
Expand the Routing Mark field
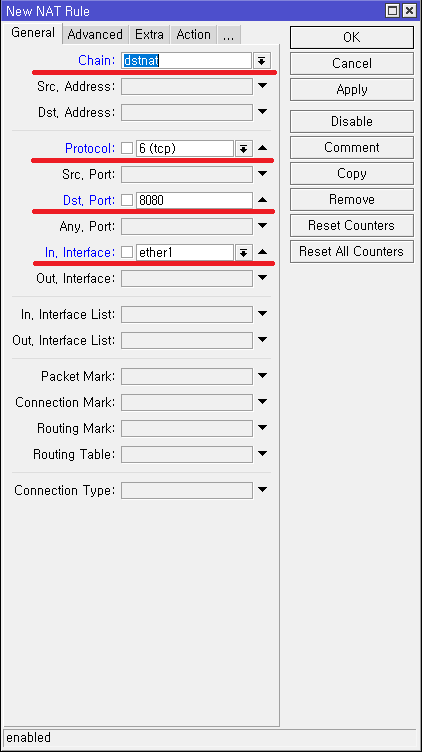click(262, 428)
